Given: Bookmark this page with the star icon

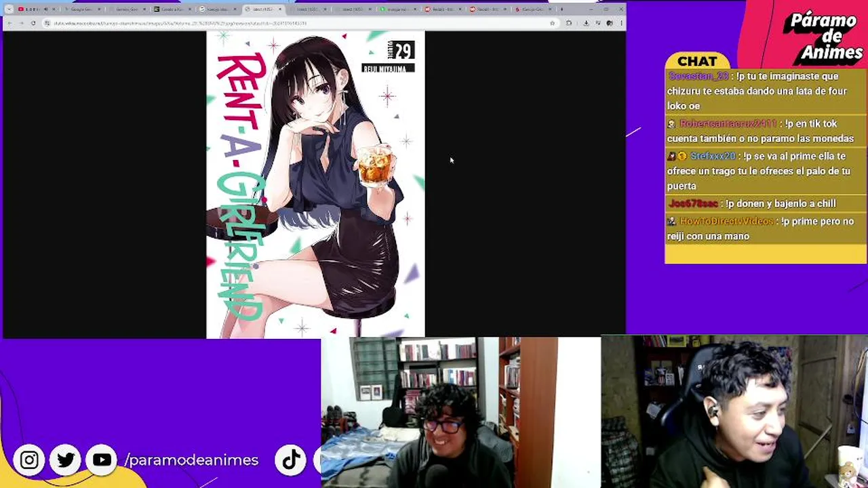Looking at the screenshot, I should click(x=553, y=23).
